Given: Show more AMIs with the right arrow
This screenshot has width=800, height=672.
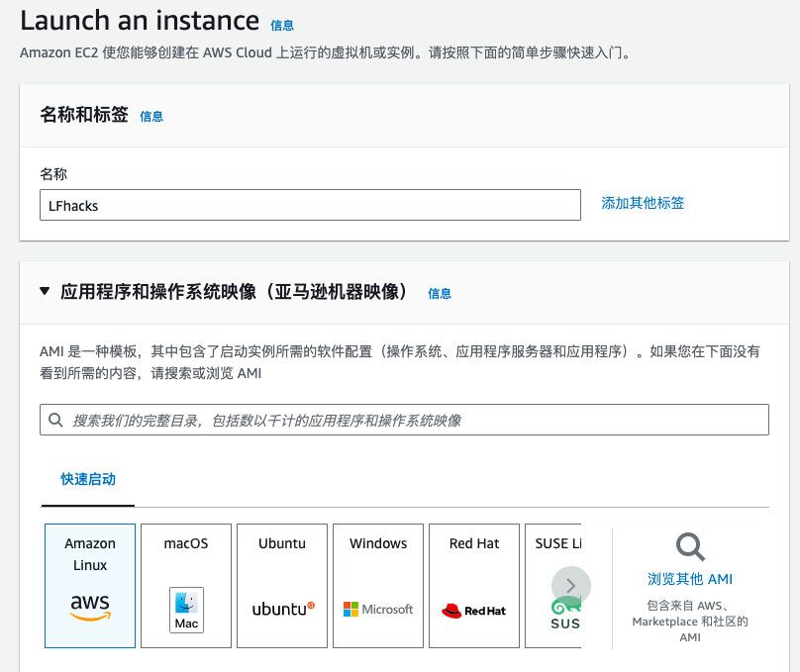Looking at the screenshot, I should click(x=571, y=586).
